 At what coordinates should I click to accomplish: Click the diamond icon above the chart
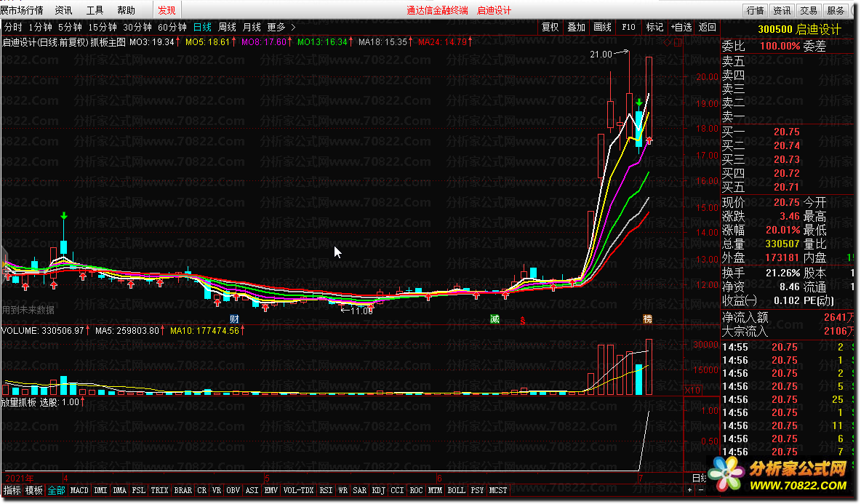pos(668,42)
